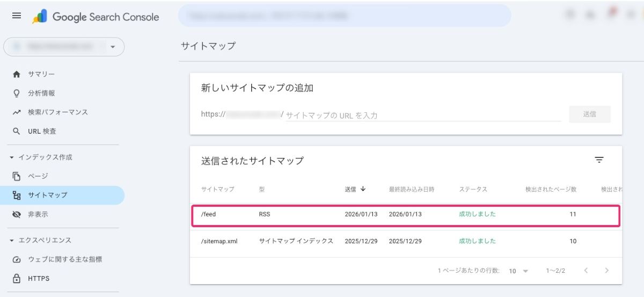Click the 送信 submit button
The height and width of the screenshot is (297, 644).
pyautogui.click(x=589, y=114)
